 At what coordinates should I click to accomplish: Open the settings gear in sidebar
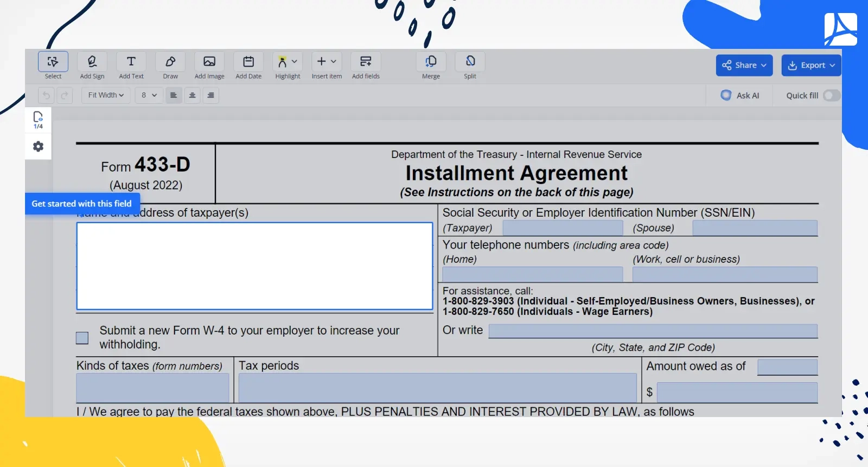(38, 147)
